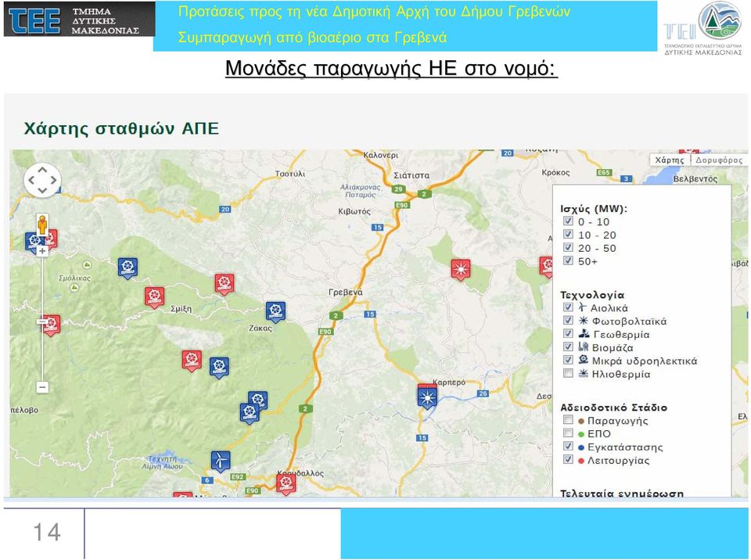Click the red Λειτουργίας color dot

pyautogui.click(x=581, y=461)
